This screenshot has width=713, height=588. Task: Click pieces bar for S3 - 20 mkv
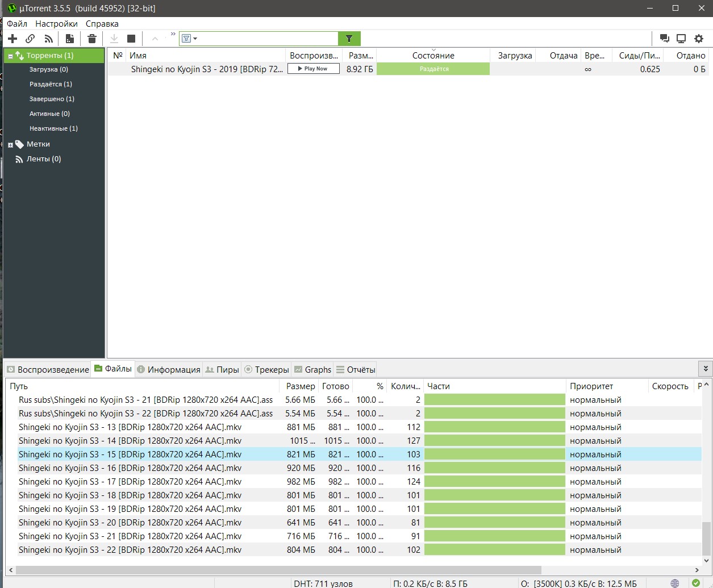click(x=495, y=523)
